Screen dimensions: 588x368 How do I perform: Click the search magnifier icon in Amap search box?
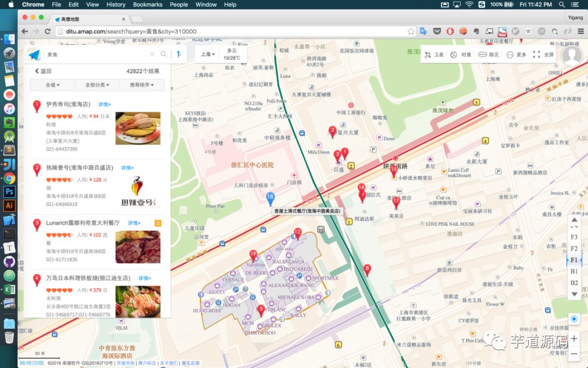[163, 54]
